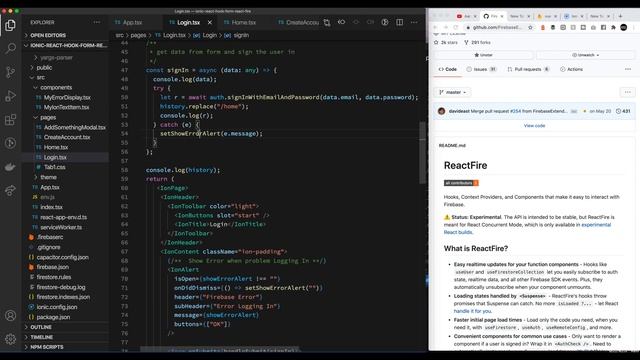
Task: Collapse the components folder
Action: click(56, 87)
